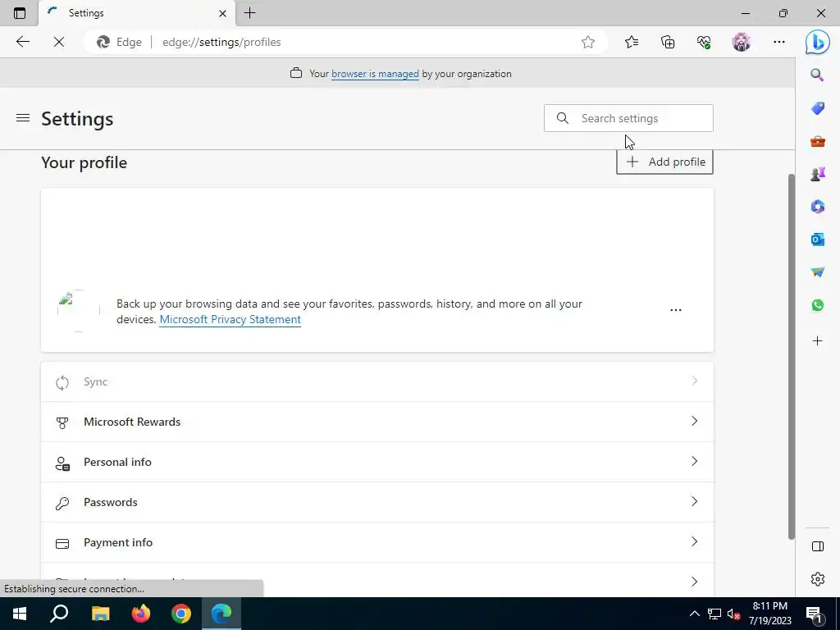
Task: Open Personal info settings
Action: pos(377,462)
